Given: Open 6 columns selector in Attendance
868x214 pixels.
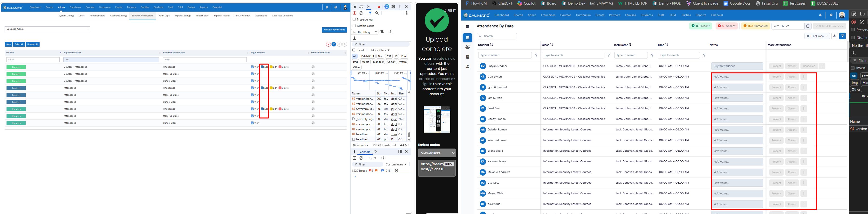Looking at the screenshot, I should coord(817,36).
